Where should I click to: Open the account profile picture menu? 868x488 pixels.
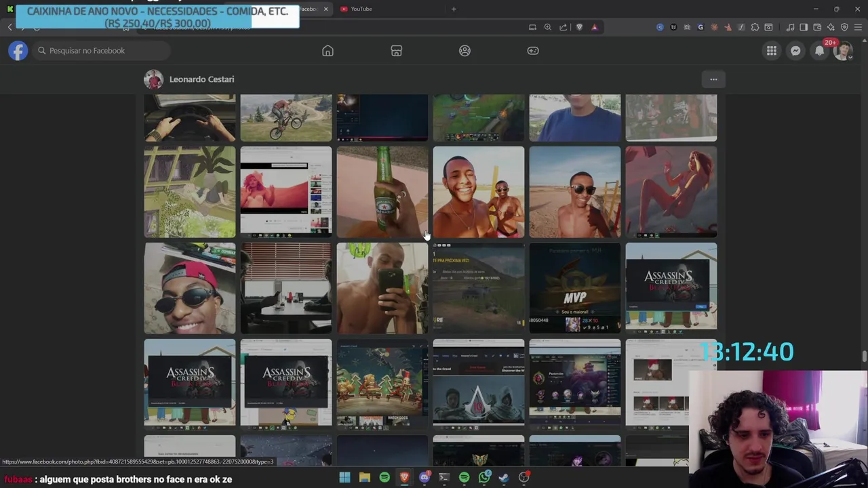843,51
